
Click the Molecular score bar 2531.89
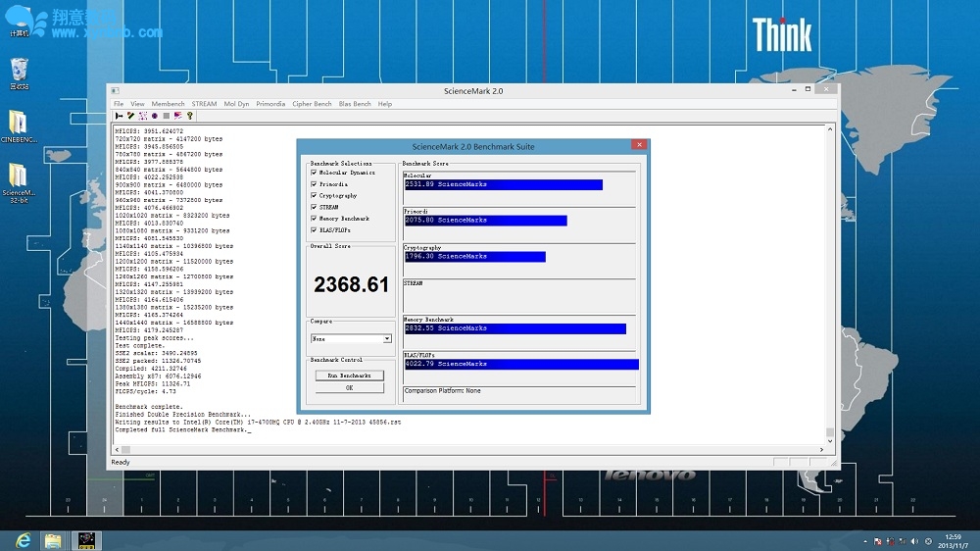click(503, 184)
